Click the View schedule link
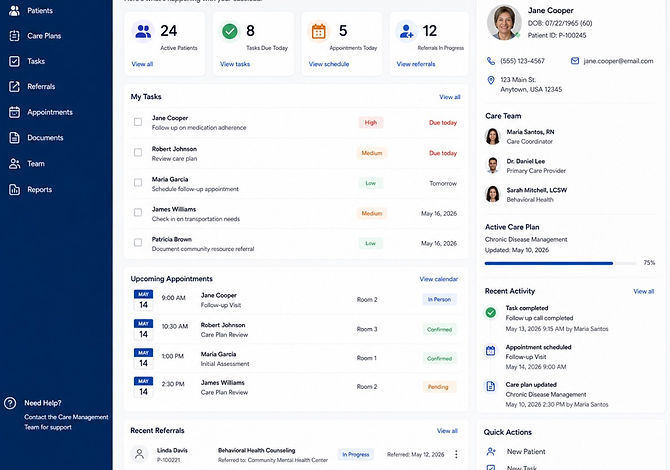Viewport: 670px width, 470px height. tap(329, 64)
